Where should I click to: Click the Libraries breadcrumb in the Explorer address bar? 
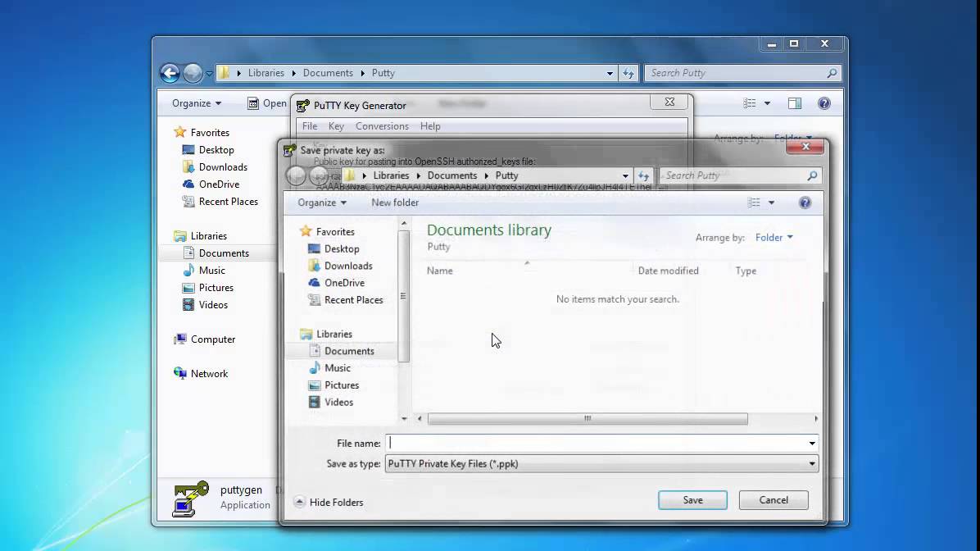(x=265, y=73)
